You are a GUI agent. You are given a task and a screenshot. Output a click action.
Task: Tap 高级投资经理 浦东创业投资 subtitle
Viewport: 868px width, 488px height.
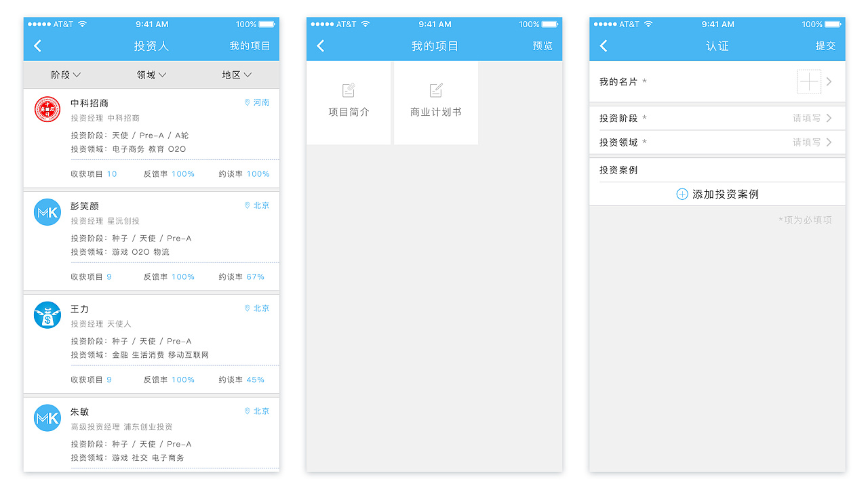click(x=121, y=427)
